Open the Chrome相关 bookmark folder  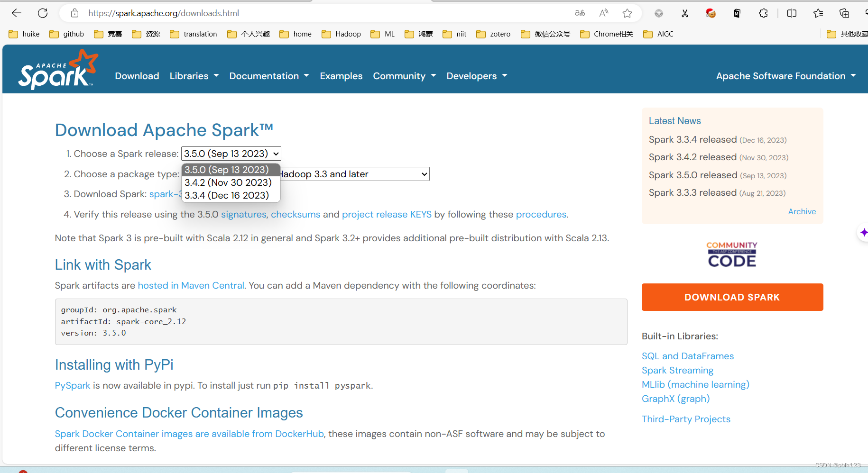607,34
